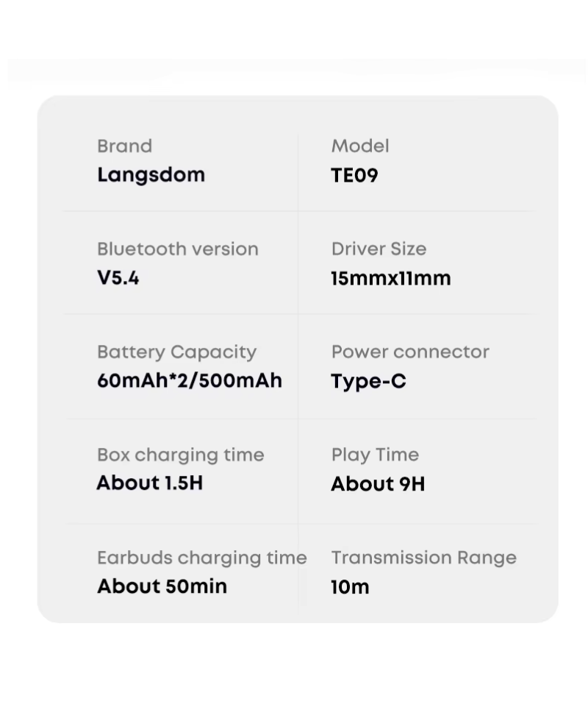This screenshot has width=588, height=726.
Task: Click the Battery Capacity label
Action: 176,353
